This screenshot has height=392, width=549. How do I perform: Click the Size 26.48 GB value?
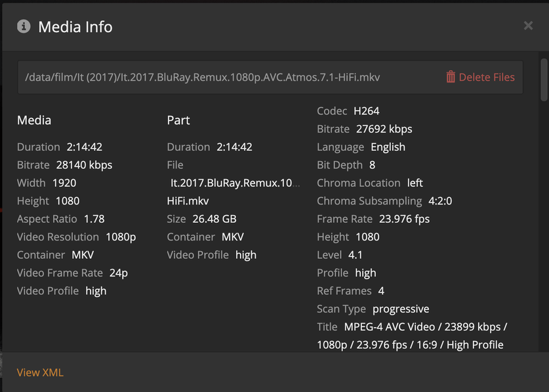[x=214, y=219]
